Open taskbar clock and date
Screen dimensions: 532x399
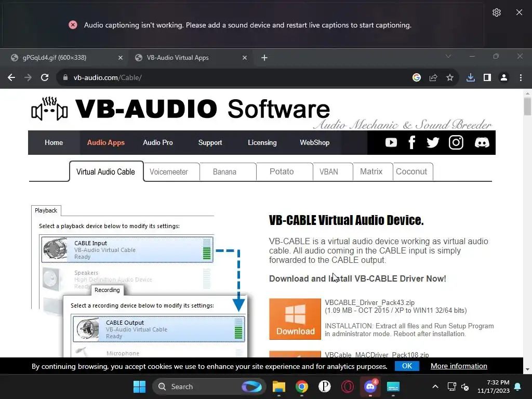[x=494, y=387]
